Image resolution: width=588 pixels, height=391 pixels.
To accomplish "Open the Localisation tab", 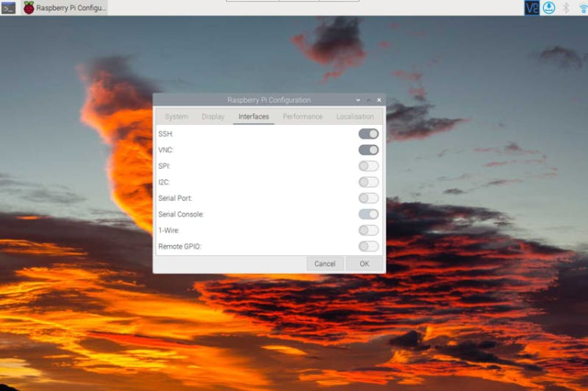I will coord(355,116).
